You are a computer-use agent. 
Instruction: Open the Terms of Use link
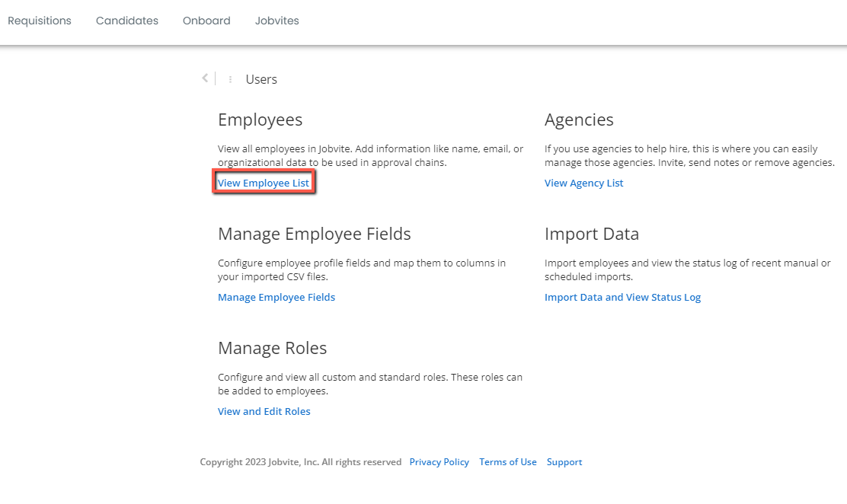[x=508, y=462]
